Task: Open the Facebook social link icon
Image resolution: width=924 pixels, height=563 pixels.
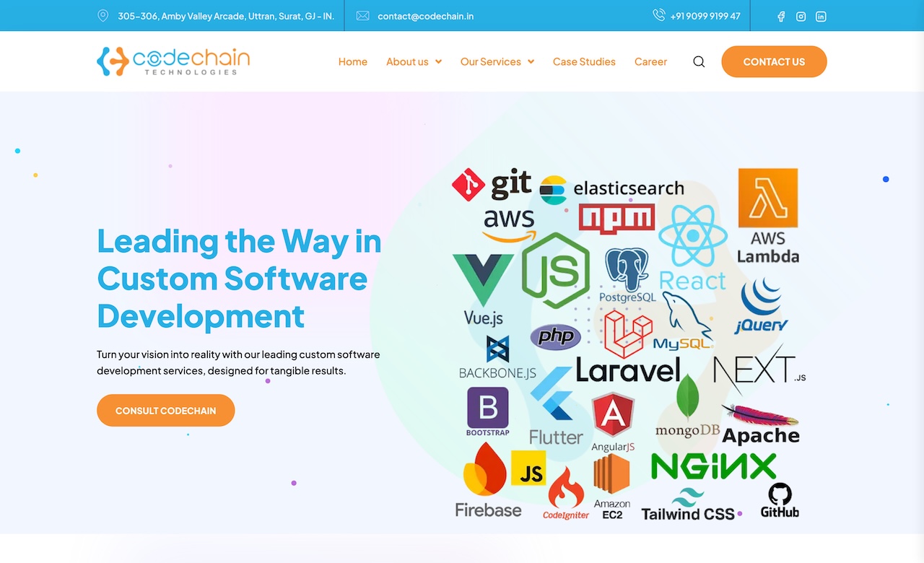Action: click(780, 17)
